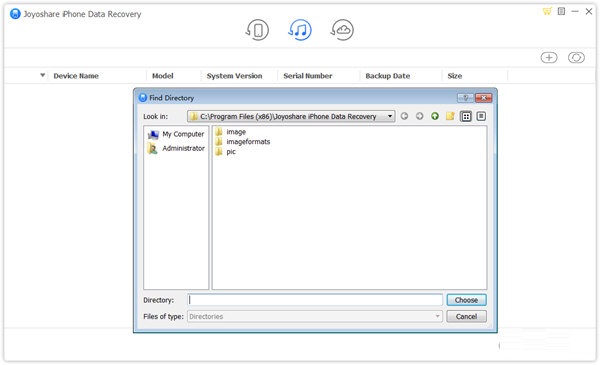The width and height of the screenshot is (600, 365).
Task: Click the Choose button
Action: click(x=466, y=300)
